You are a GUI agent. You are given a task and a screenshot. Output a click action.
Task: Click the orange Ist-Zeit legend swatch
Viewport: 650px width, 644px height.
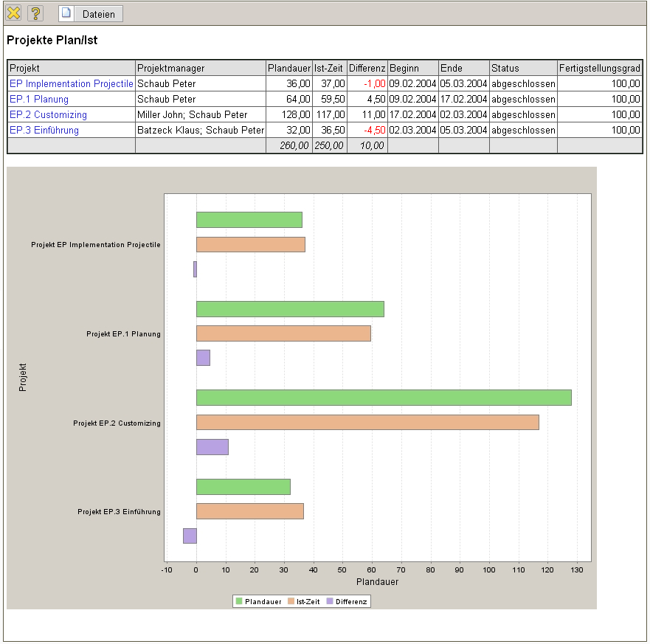pyautogui.click(x=291, y=602)
